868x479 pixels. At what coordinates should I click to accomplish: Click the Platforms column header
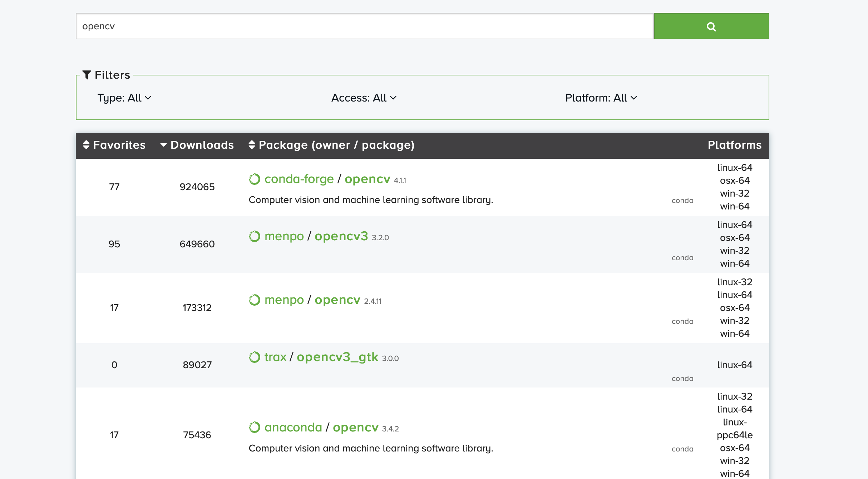tap(735, 145)
